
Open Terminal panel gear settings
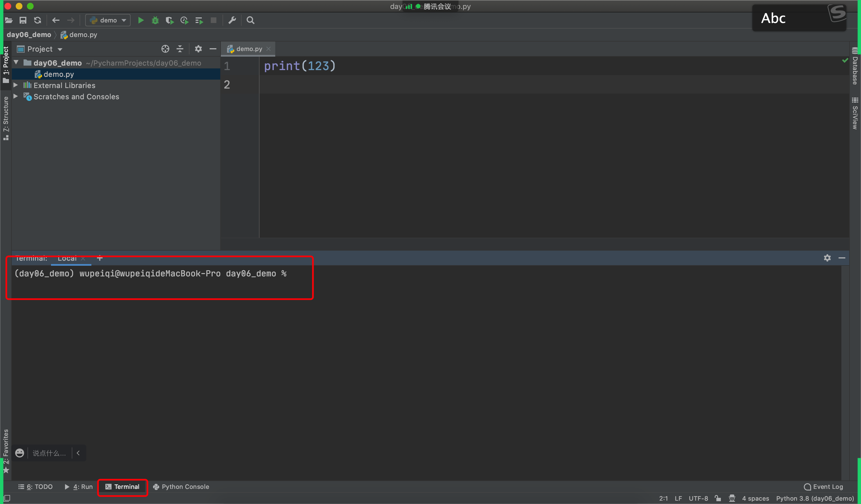(827, 258)
